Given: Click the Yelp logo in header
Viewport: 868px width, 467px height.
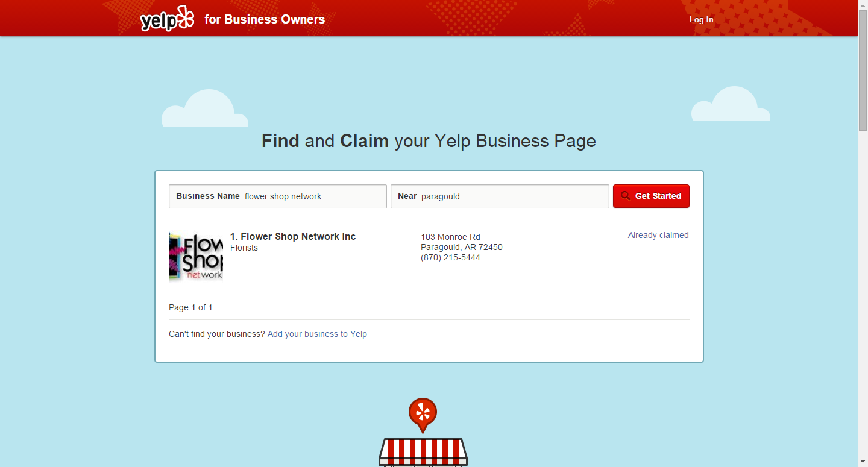Looking at the screenshot, I should (167, 19).
